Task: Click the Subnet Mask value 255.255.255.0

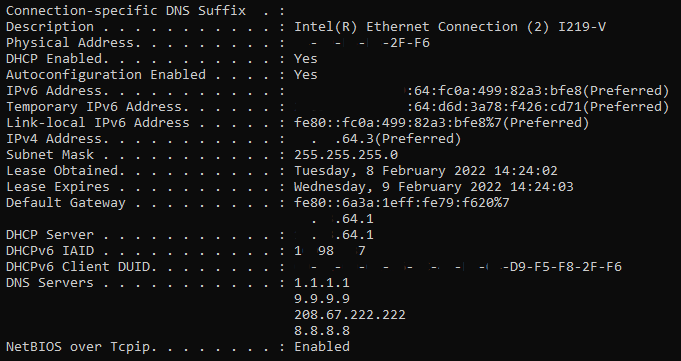Action: pyautogui.click(x=346, y=155)
